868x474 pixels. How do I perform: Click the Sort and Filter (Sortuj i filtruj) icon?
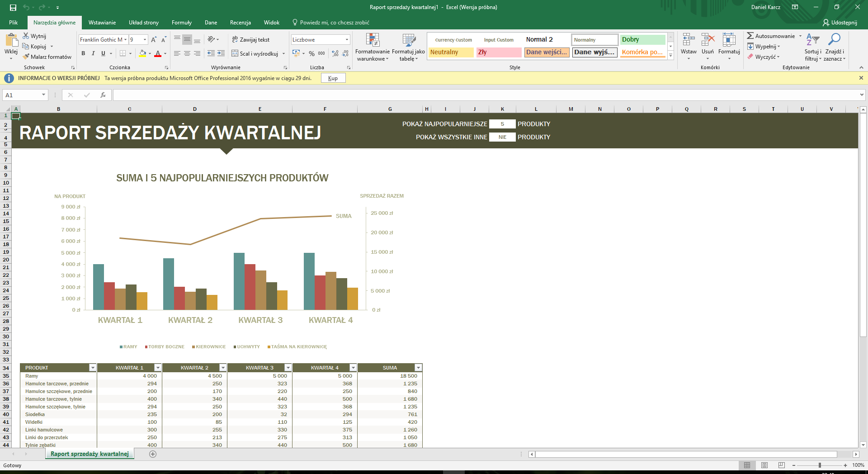812,40
